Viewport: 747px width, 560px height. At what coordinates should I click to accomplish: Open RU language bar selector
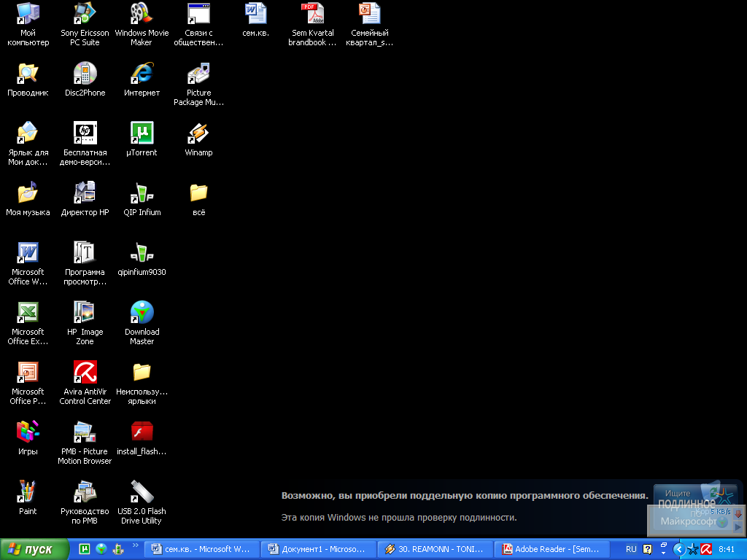(x=631, y=549)
